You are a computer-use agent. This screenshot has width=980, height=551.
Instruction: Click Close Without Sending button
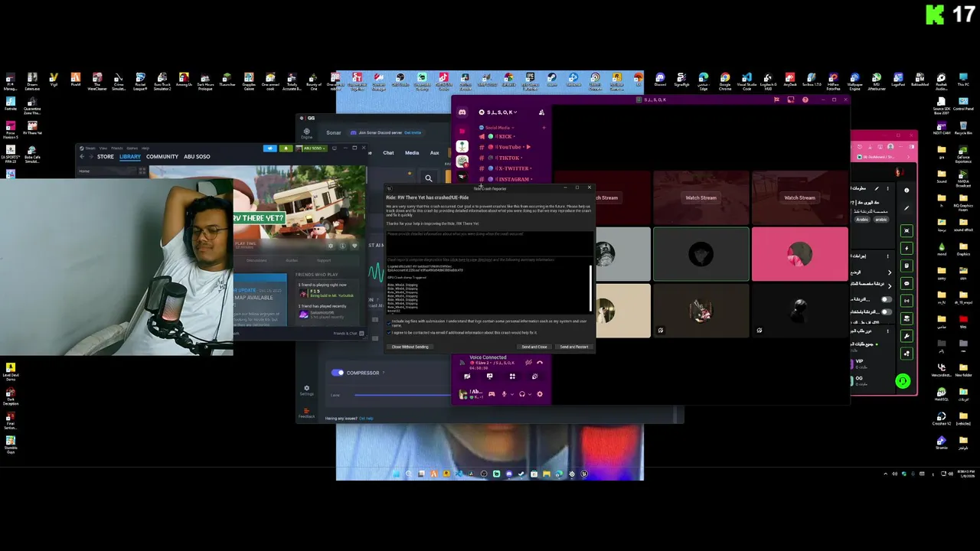pos(410,347)
